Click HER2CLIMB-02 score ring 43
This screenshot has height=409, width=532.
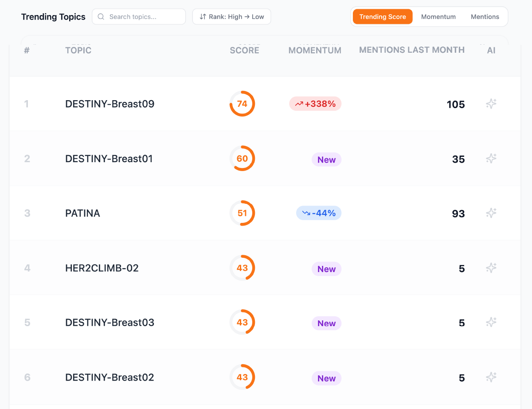tap(242, 268)
